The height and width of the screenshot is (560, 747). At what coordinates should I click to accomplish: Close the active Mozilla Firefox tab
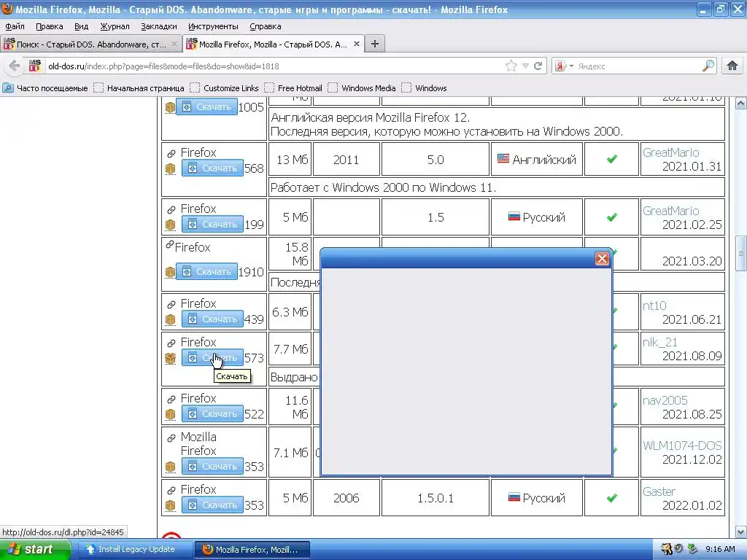[x=356, y=44]
